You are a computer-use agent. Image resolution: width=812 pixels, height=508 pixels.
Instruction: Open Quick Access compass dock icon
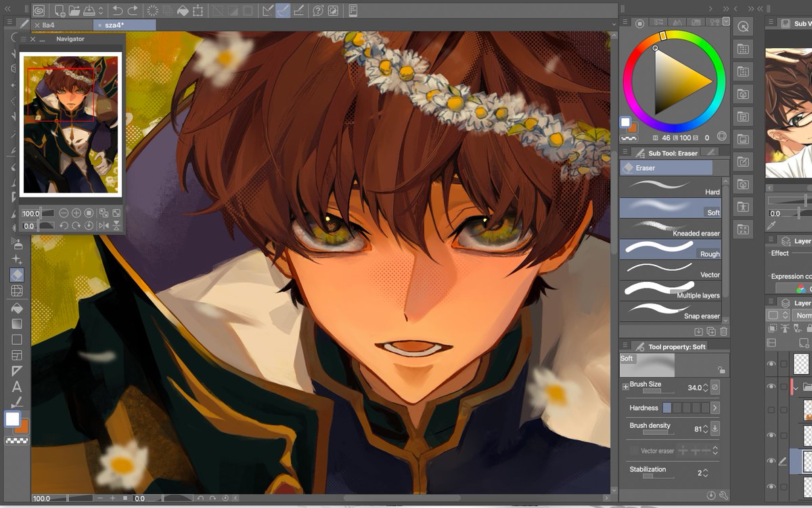pos(743,26)
